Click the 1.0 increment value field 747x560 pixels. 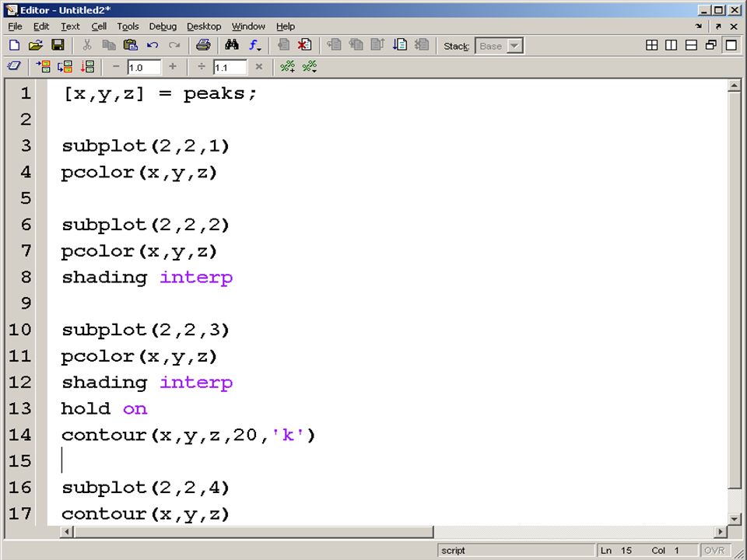click(144, 67)
